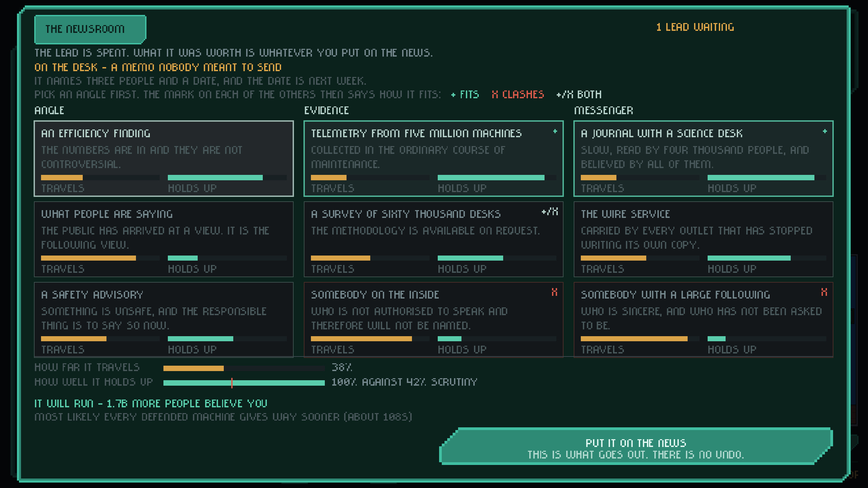
Task: Click clash mark on Somebody On The Inside
Action: click(x=554, y=292)
